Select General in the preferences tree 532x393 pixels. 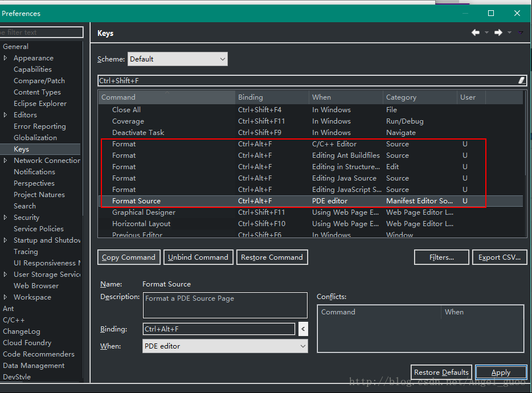click(15, 47)
